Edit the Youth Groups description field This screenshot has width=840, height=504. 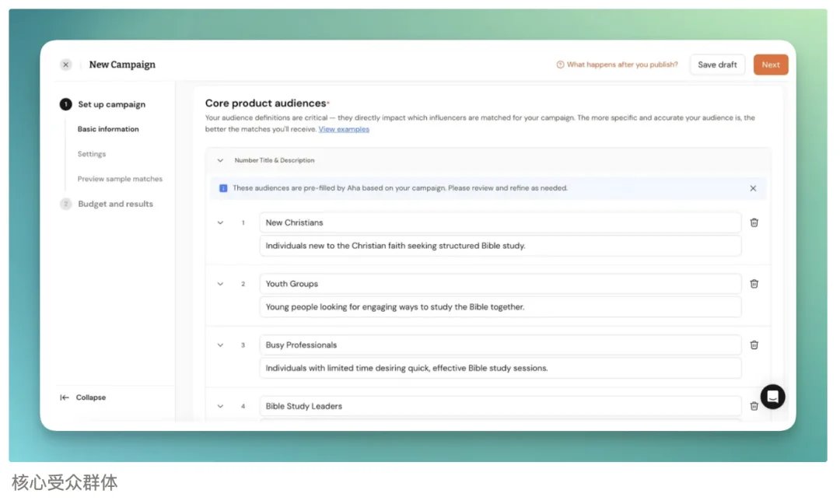coord(500,307)
